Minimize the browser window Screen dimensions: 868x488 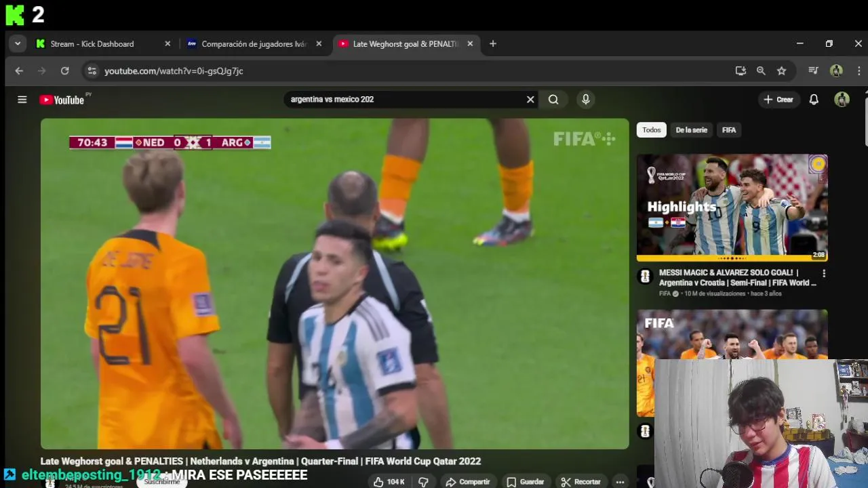tap(800, 43)
